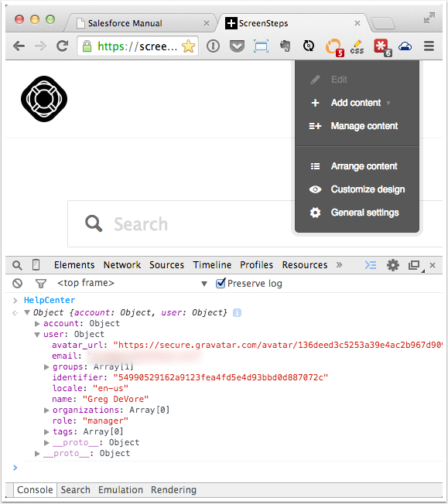The height and width of the screenshot is (504, 448).
Task: Open the top frame context dropdown
Action: (x=132, y=283)
